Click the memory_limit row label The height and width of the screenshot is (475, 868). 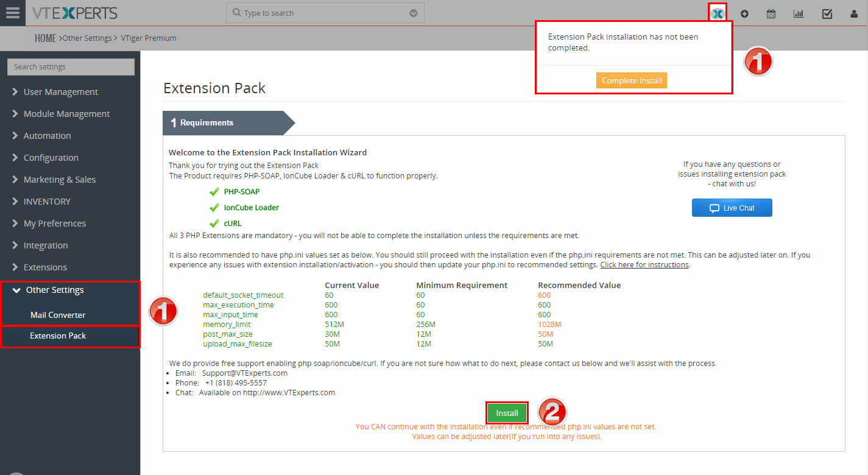227,325
